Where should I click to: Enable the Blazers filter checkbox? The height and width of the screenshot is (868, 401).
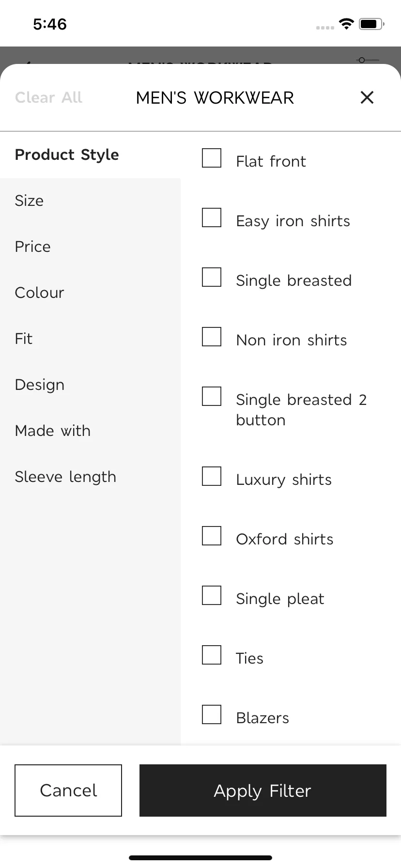212,714
